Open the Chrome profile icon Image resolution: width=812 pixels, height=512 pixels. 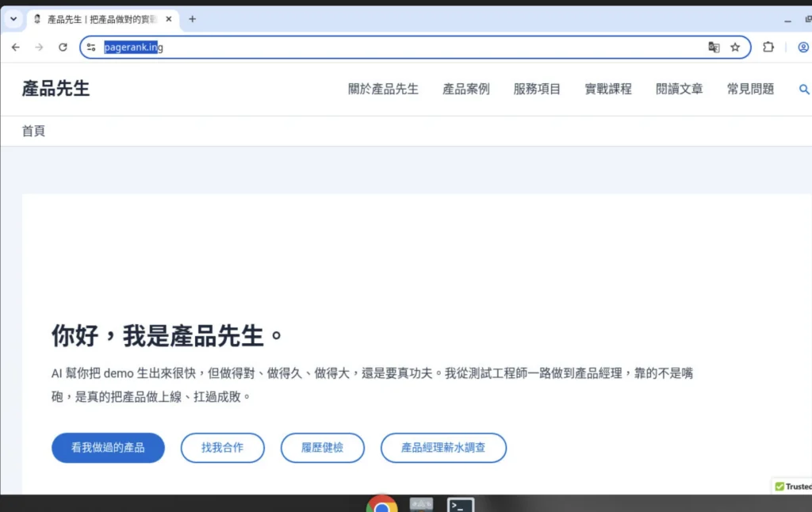tap(803, 47)
